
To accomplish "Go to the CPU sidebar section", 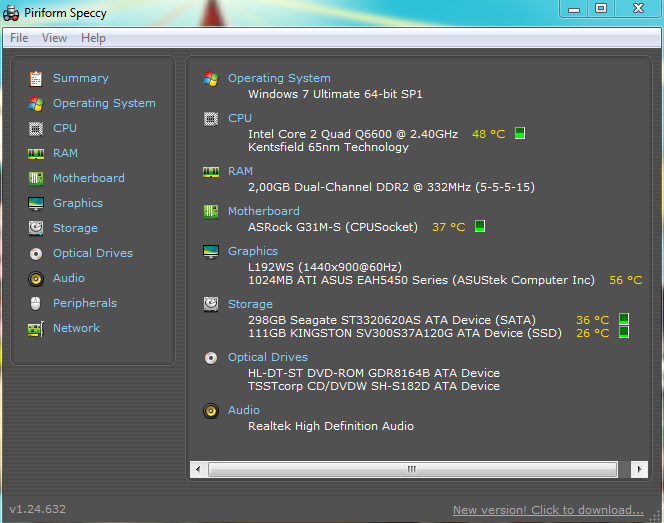I will pos(65,128).
